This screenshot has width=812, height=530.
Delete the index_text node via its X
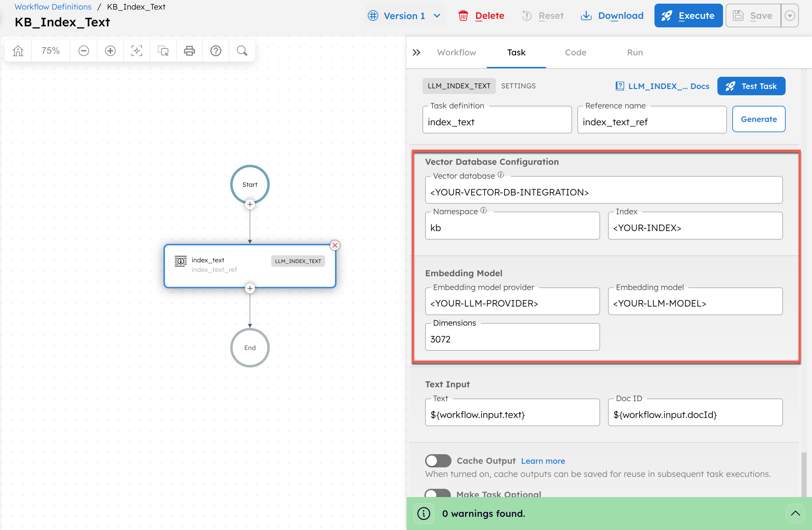coord(335,245)
